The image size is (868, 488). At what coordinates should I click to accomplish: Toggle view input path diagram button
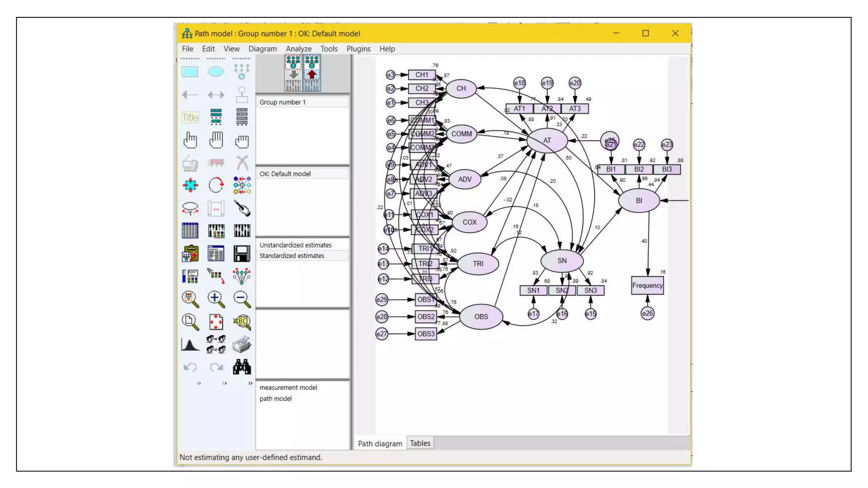(x=293, y=74)
